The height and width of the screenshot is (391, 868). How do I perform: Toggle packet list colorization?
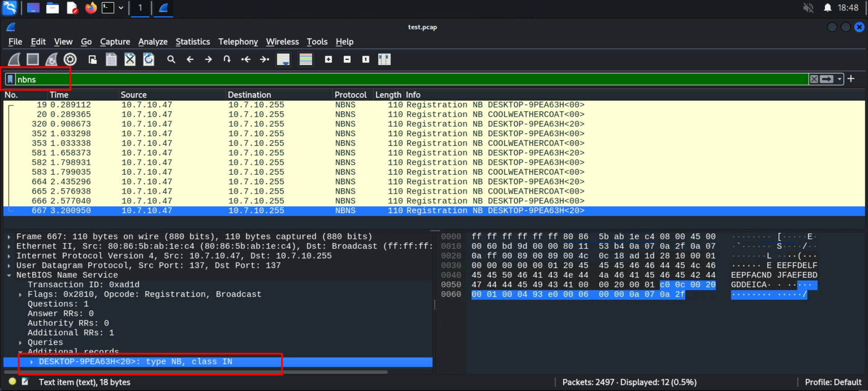pos(306,59)
